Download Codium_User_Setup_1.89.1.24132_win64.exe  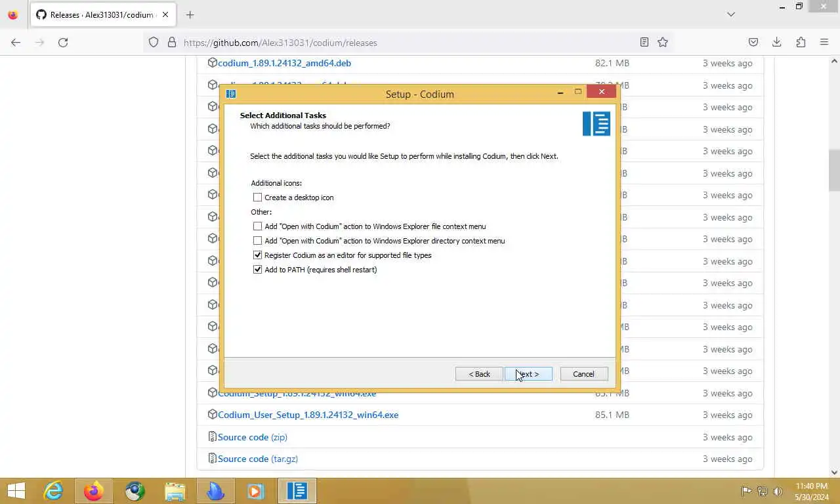(308, 415)
